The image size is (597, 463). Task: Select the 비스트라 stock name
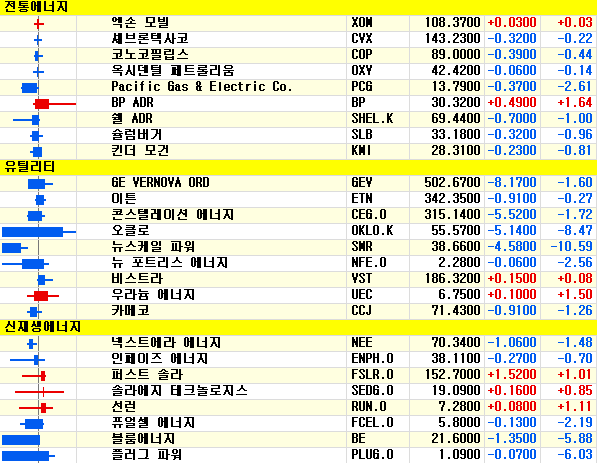point(137,279)
